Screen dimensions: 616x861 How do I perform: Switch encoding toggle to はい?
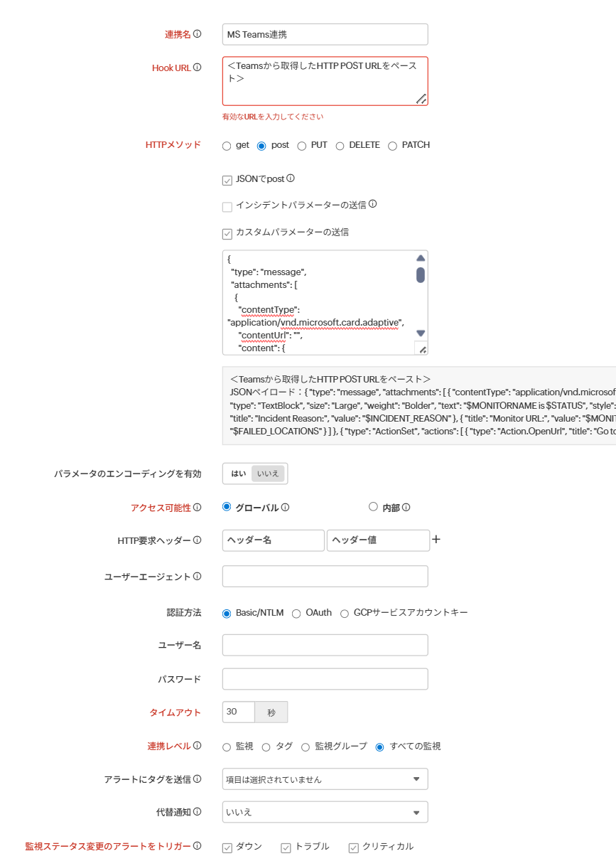(238, 474)
